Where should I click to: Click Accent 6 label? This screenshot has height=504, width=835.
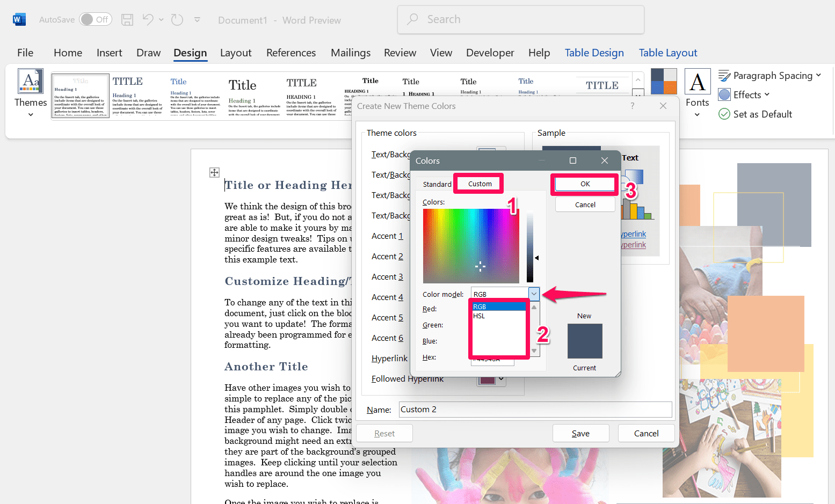tap(387, 338)
